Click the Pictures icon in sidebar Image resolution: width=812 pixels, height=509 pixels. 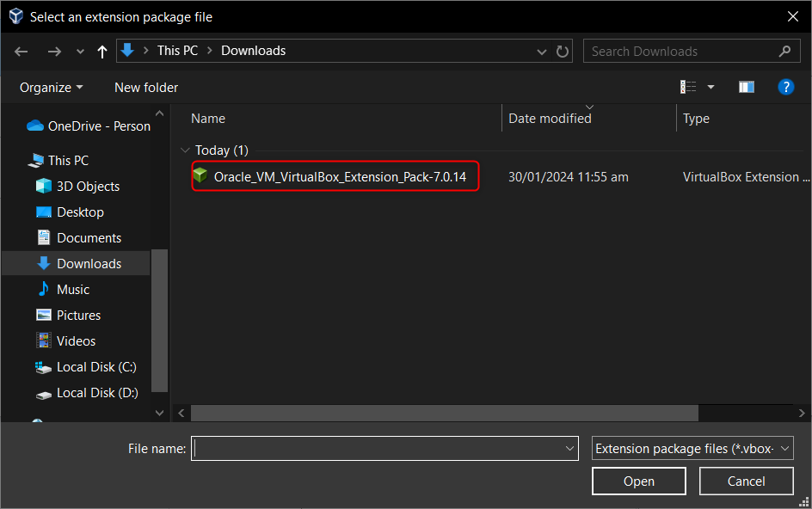pos(44,315)
